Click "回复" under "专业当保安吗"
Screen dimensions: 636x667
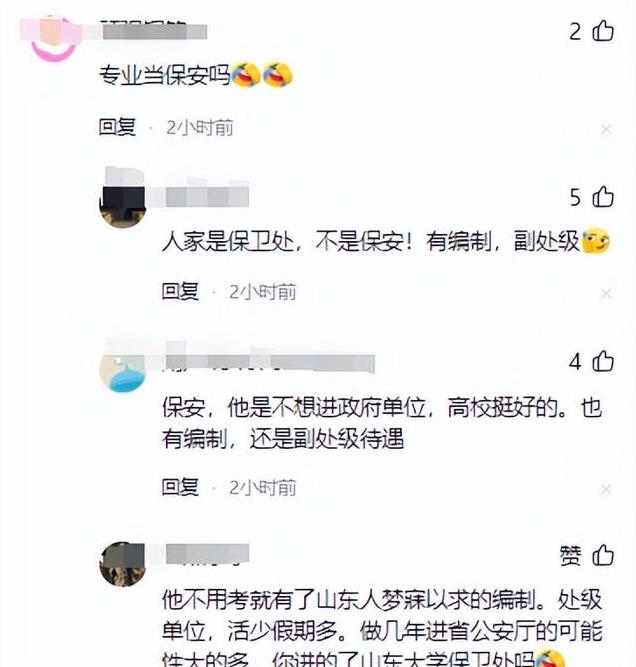tap(117, 127)
